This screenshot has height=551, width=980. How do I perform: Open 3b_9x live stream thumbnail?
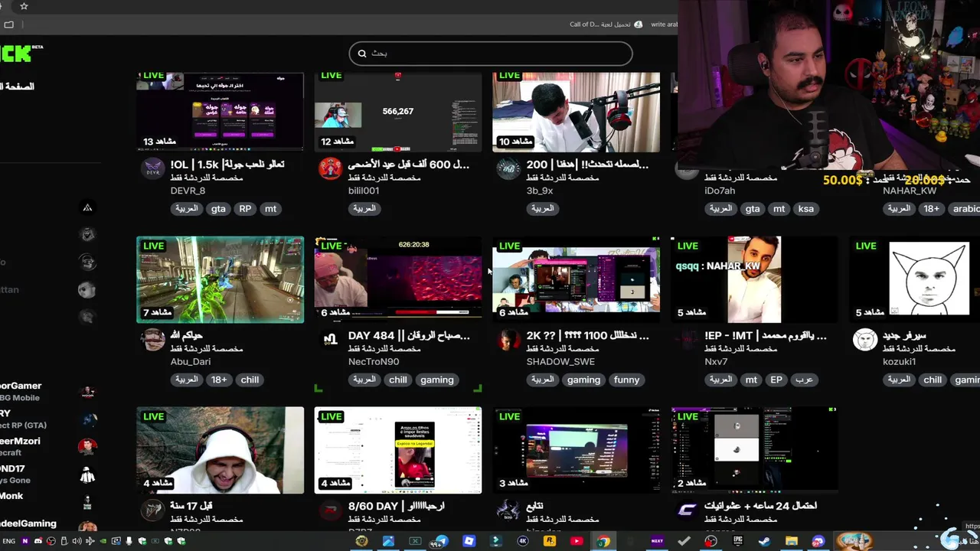click(576, 112)
